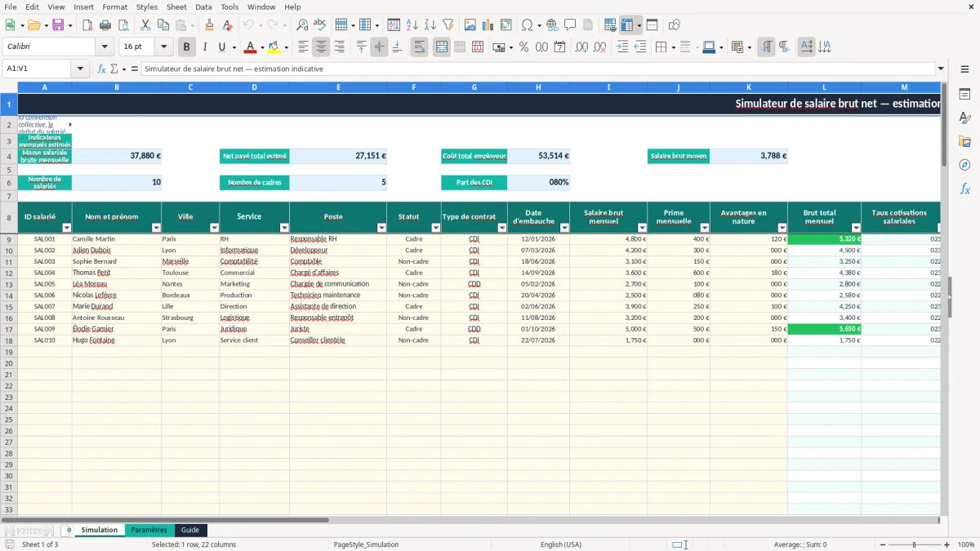Screen dimensions: 980x551
Task: Sort ascending
Action: pos(412,25)
